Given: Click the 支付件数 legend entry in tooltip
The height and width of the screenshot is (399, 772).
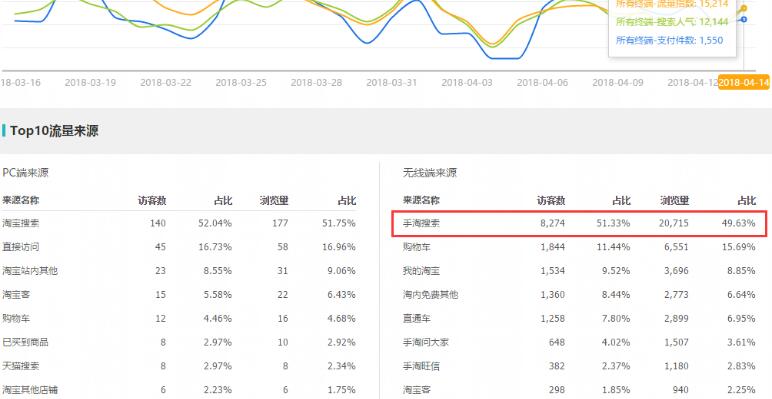Looking at the screenshot, I should (x=670, y=40).
